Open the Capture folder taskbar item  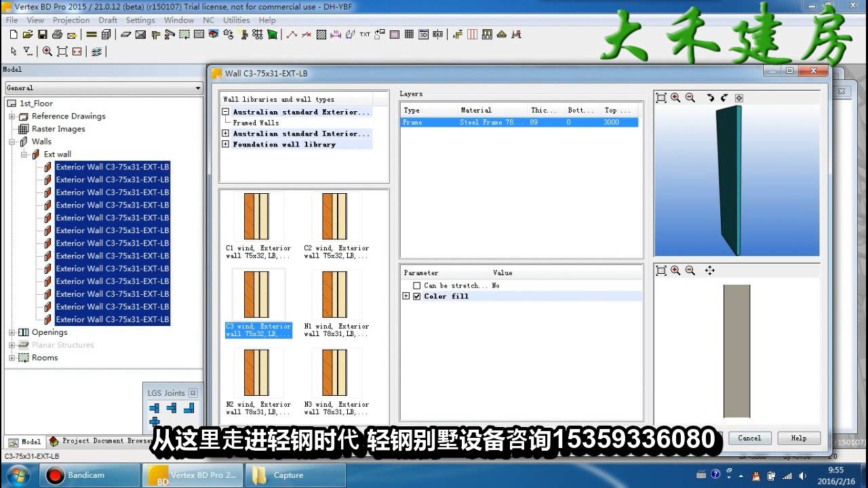(x=295, y=475)
